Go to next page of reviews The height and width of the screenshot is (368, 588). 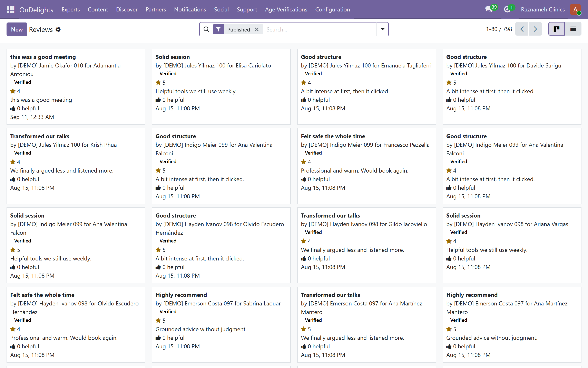[x=535, y=29]
